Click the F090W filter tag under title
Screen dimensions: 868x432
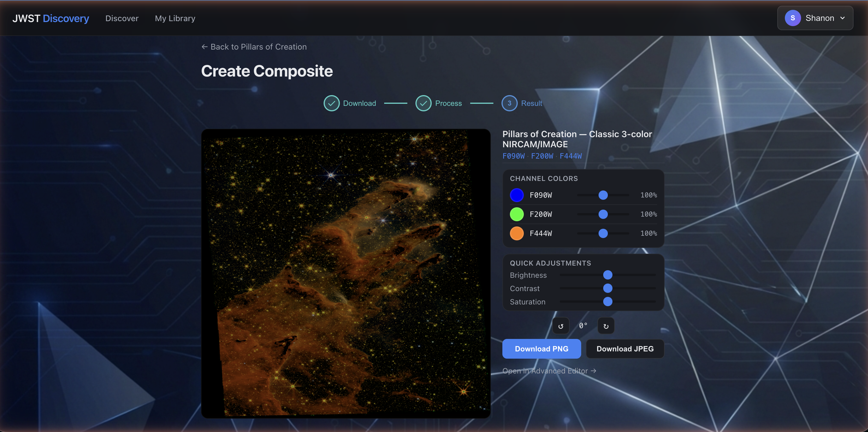pos(513,156)
